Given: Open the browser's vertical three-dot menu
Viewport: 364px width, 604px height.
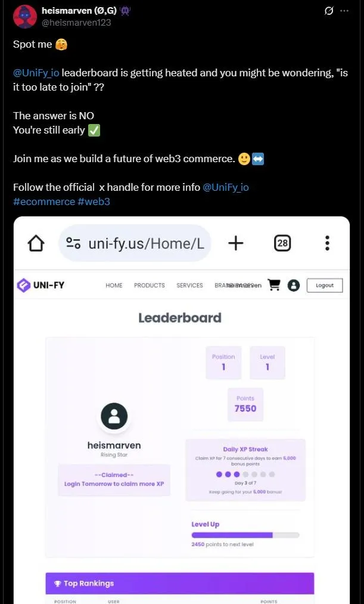Looking at the screenshot, I should 328,243.
